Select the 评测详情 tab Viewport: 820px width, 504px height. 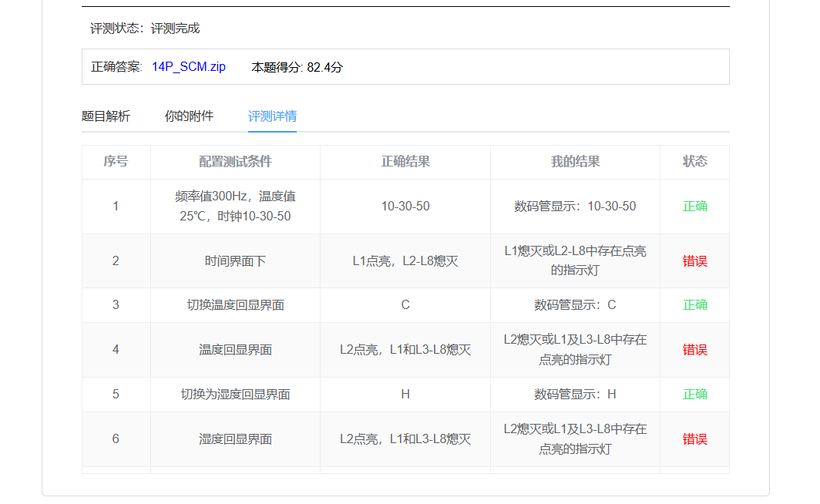[x=272, y=116]
